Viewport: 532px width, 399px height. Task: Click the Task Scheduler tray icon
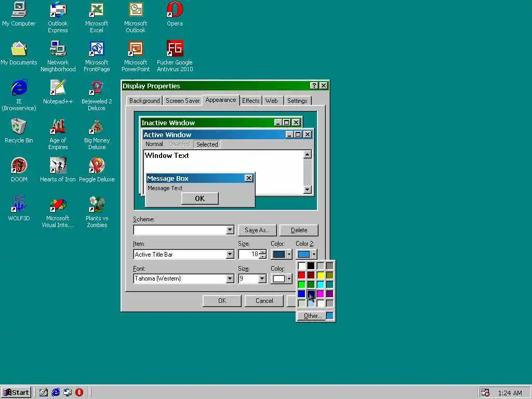[485, 393]
